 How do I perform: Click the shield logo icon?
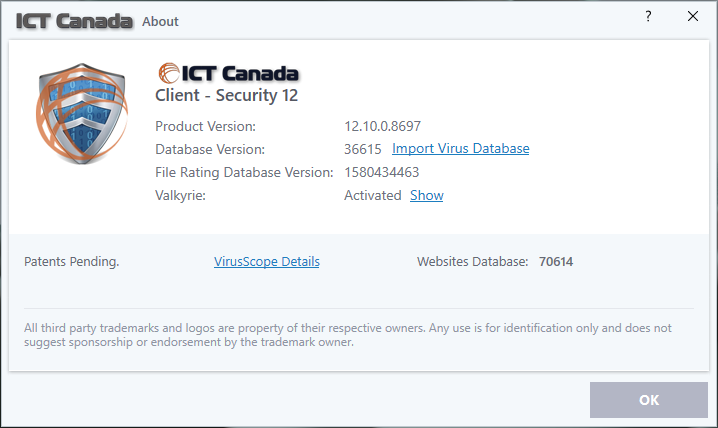click(77, 118)
